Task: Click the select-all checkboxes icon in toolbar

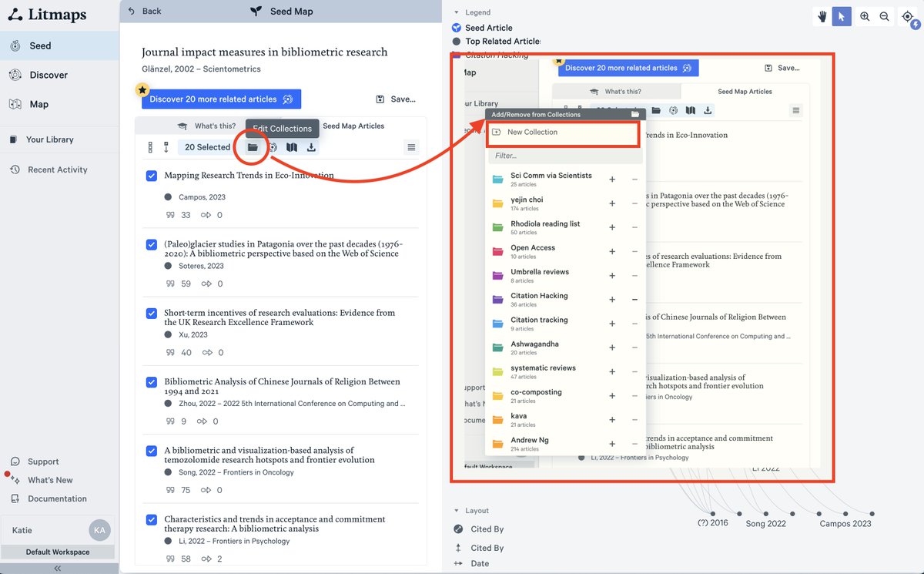Action: (150, 147)
